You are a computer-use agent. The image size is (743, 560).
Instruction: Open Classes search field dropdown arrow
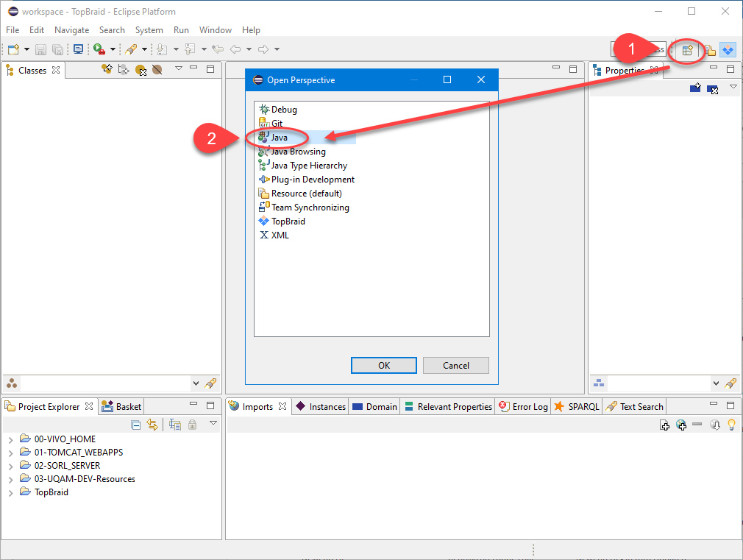[x=196, y=383]
